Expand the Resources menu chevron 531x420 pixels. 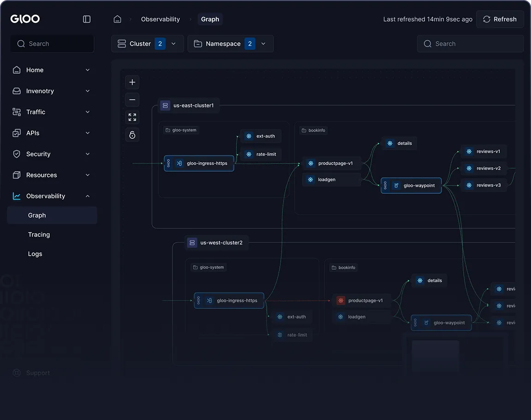(x=88, y=175)
